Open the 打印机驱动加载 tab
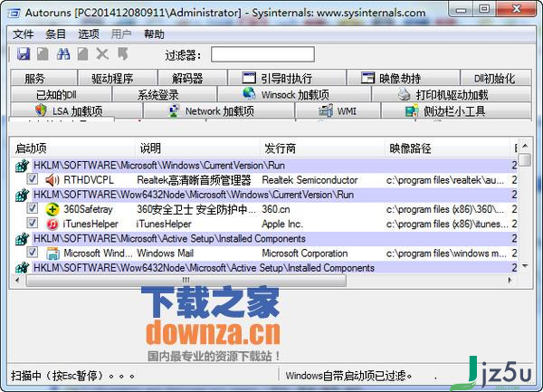The image size is (543, 392). [452, 94]
